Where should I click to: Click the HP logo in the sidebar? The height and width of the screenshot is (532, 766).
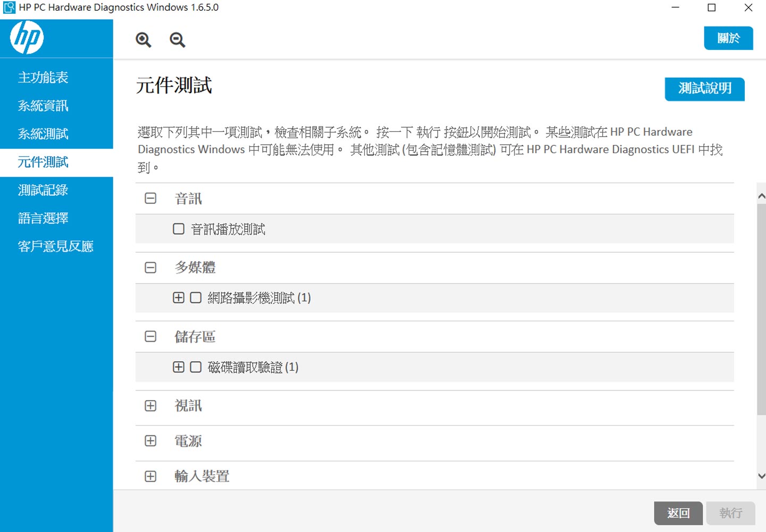[26, 38]
